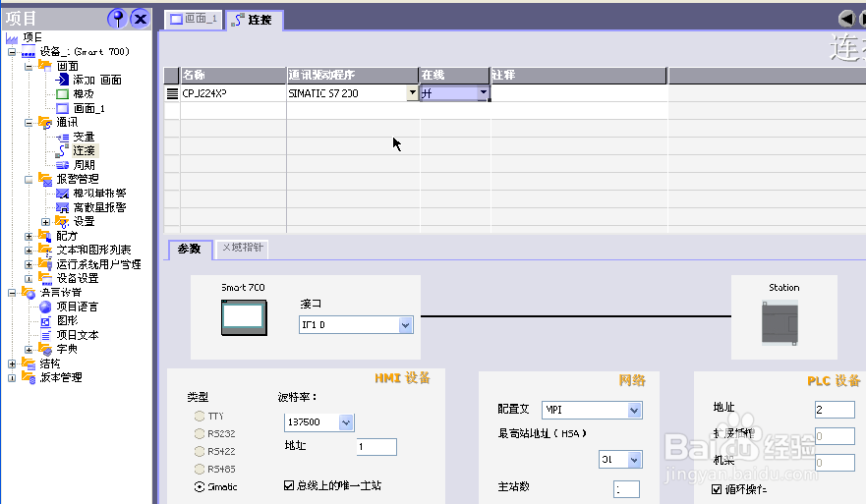Click the CPU224XP connection name cell
This screenshot has width=866, height=504.
click(233, 93)
